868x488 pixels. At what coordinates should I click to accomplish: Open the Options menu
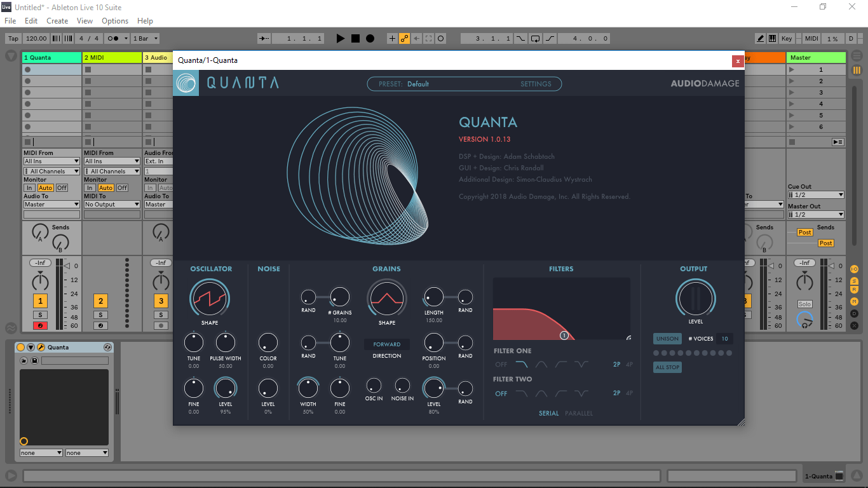(x=115, y=21)
